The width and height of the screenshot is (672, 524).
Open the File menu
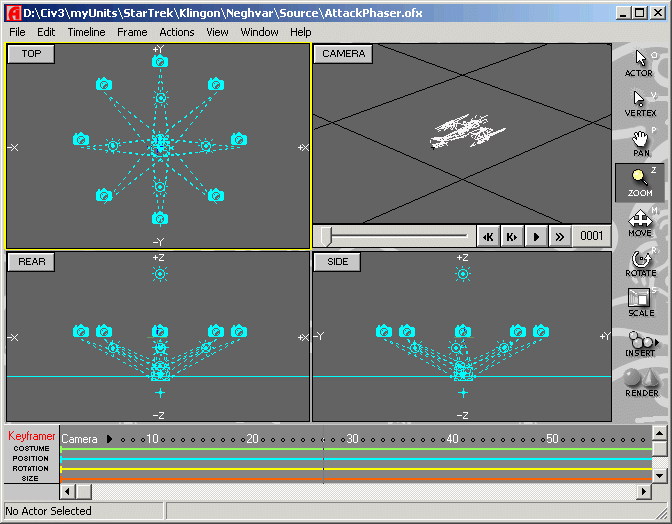[x=17, y=32]
